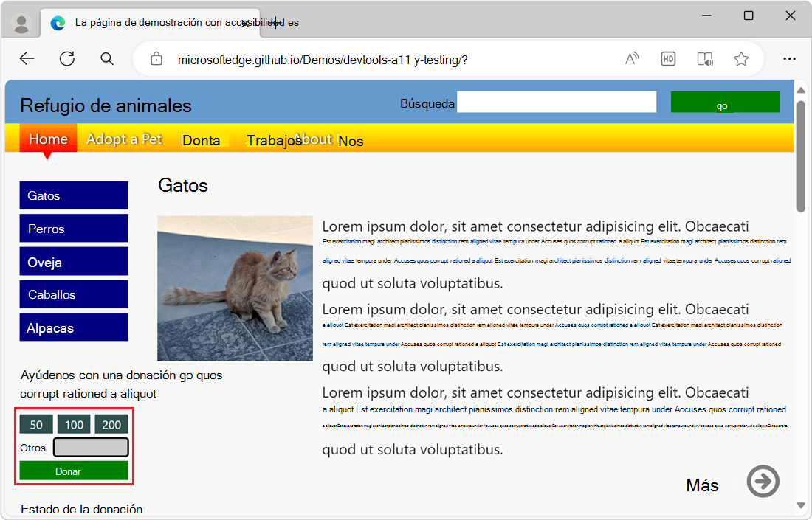Select the accessibility demo page tab
Screen dimensions: 812x520
(x=150, y=23)
